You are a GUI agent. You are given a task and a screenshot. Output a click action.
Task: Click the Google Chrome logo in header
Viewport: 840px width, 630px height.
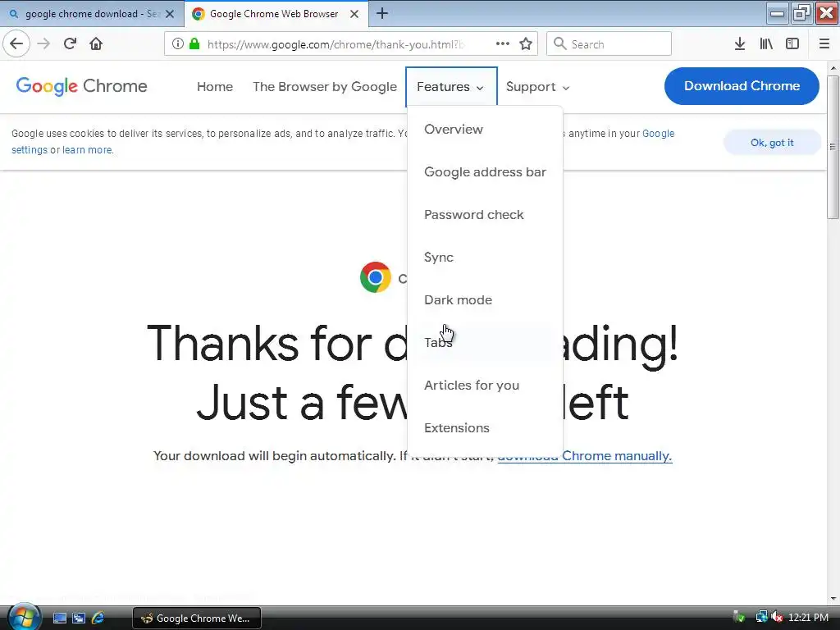(x=81, y=86)
